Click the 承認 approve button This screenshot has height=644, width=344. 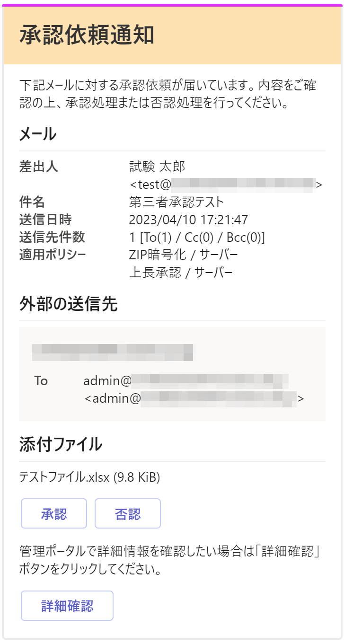(54, 513)
